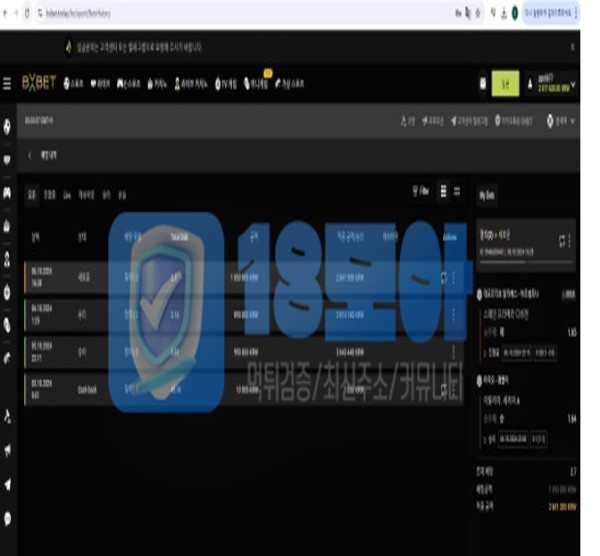
Task: Bookmark the page with the star icon
Action: [478, 13]
